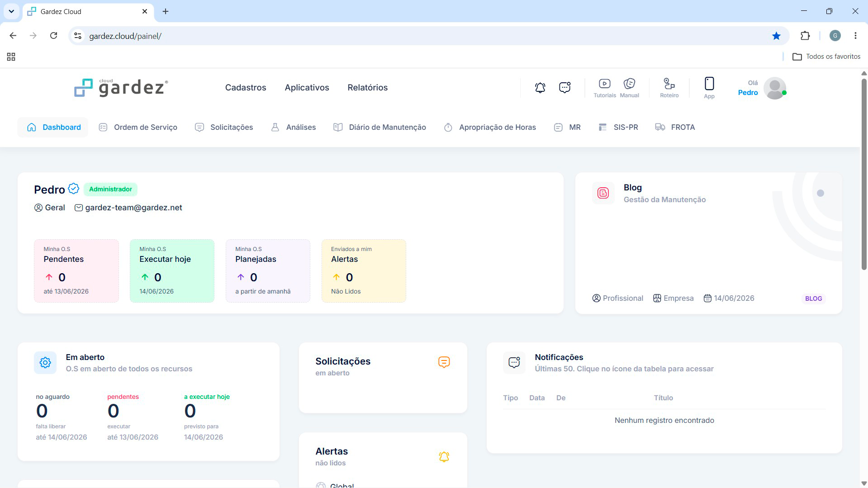Screen dimensions: 868x488
Task: Switch to the MR tab
Action: coord(567,128)
